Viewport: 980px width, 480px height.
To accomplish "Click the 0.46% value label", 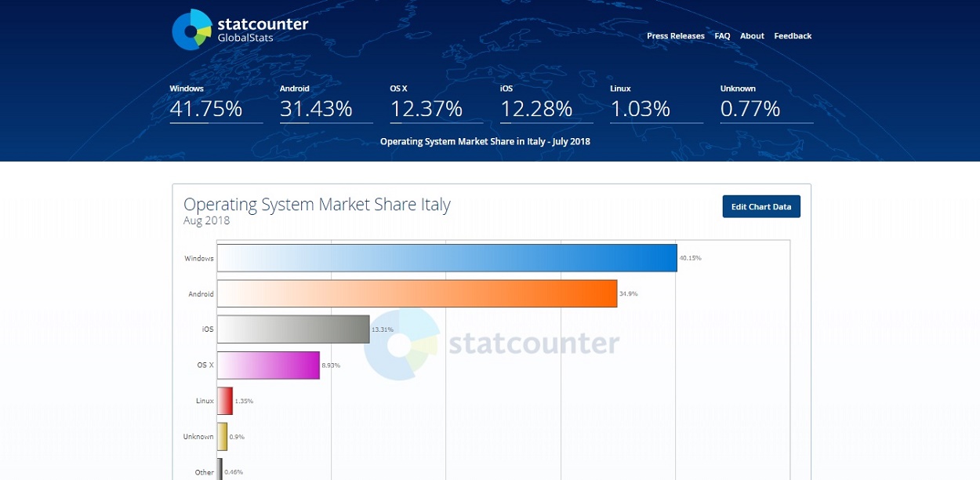I will [234, 472].
